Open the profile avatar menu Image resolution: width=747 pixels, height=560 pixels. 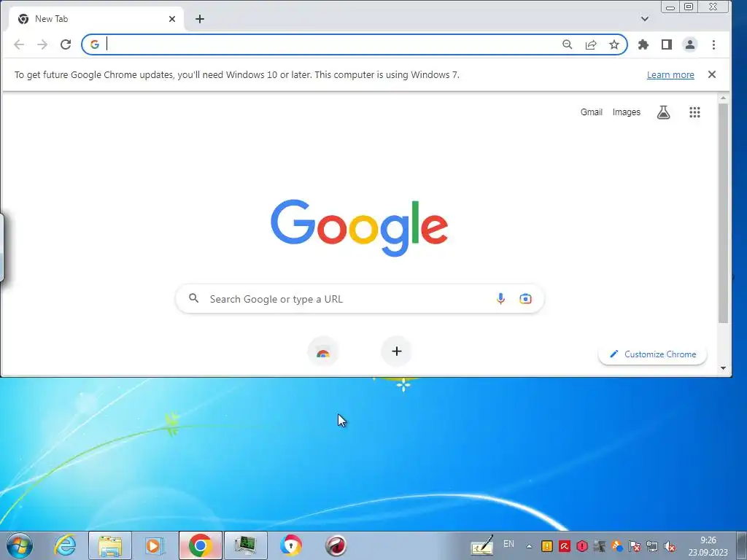click(690, 44)
